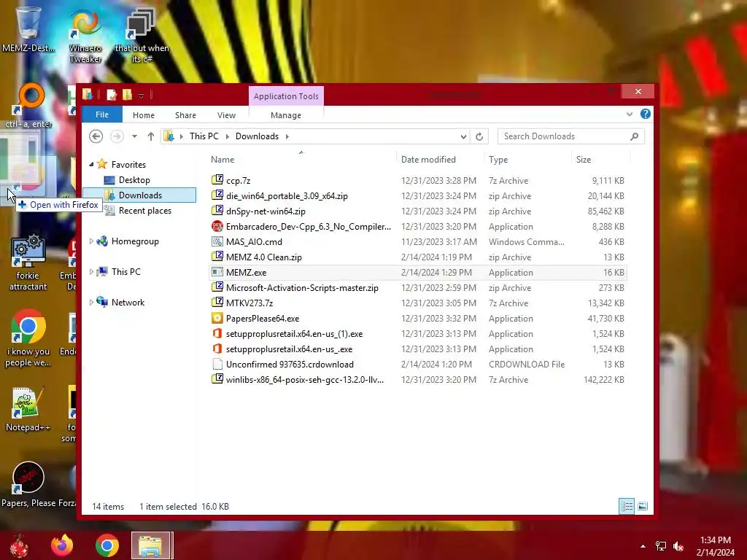Viewport: 747px width, 560px height.
Task: Open the forkie attractant desktop icon
Action: pos(28,262)
